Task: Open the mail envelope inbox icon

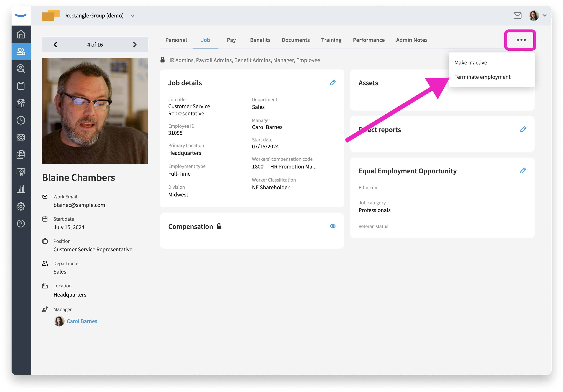Action: (x=517, y=15)
